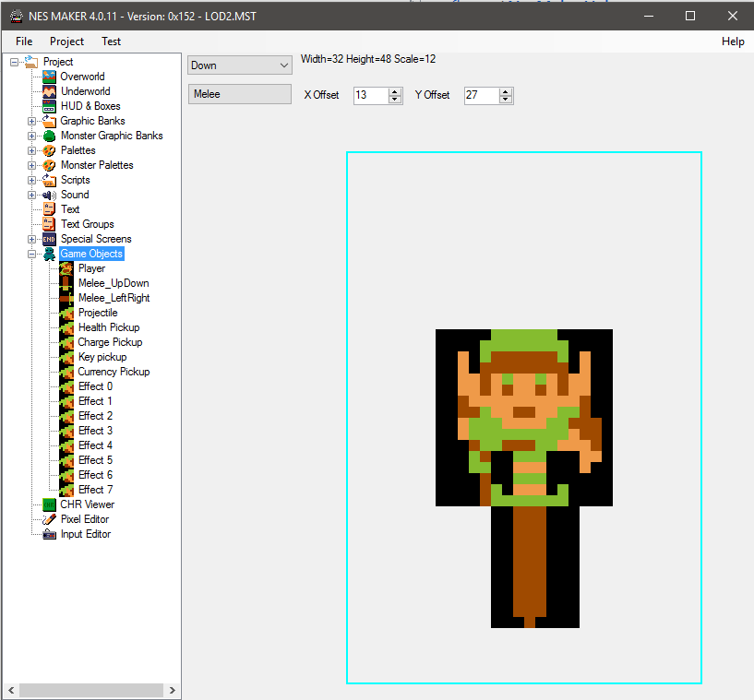The width and height of the screenshot is (754, 700).
Task: Click the Special Screens END icon
Action: tap(49, 239)
